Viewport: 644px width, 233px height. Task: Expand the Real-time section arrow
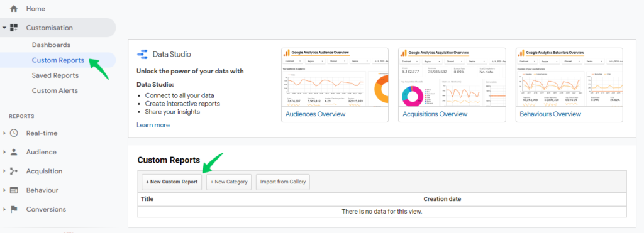4,133
